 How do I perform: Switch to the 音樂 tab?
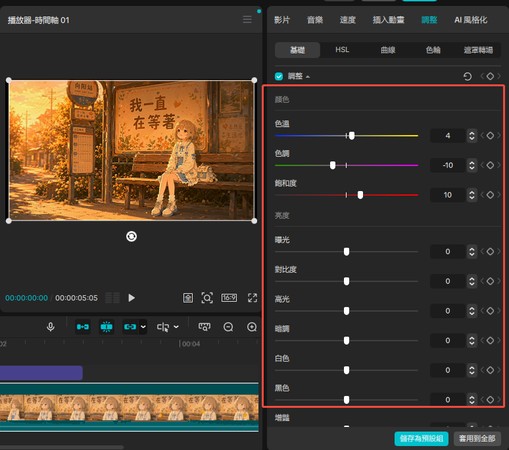(x=315, y=20)
